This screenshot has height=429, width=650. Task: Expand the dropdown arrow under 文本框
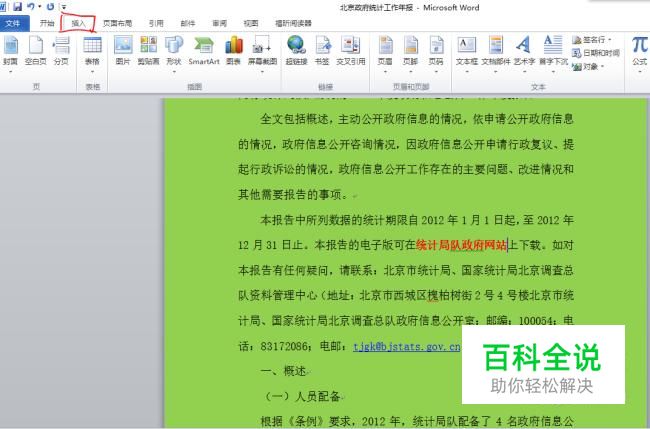pos(467,72)
